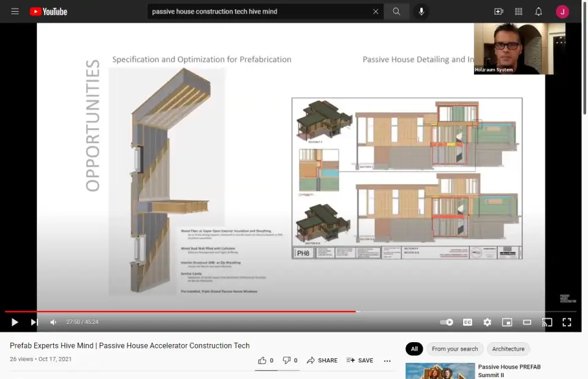Viewport: 588px width, 379px height.
Task: Enter full screen mode
Action: pyautogui.click(x=567, y=322)
